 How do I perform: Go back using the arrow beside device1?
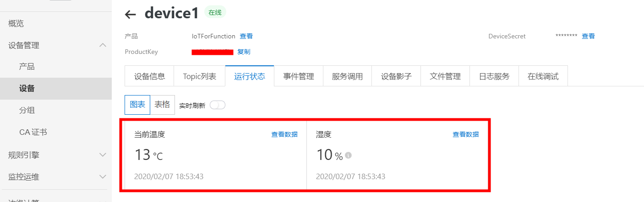tap(131, 15)
